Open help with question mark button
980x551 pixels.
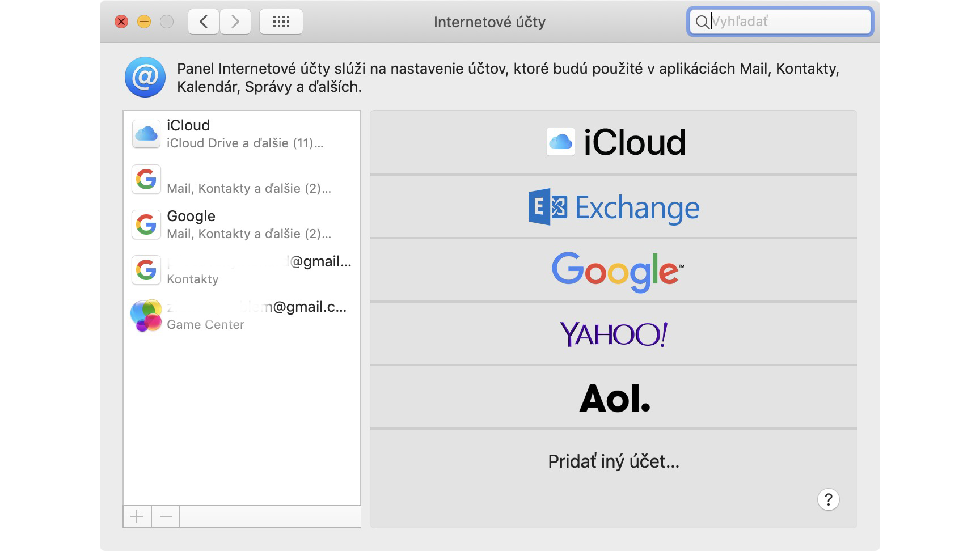(829, 499)
